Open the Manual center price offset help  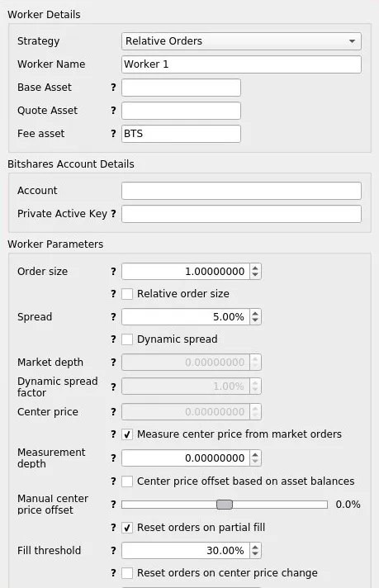113,505
